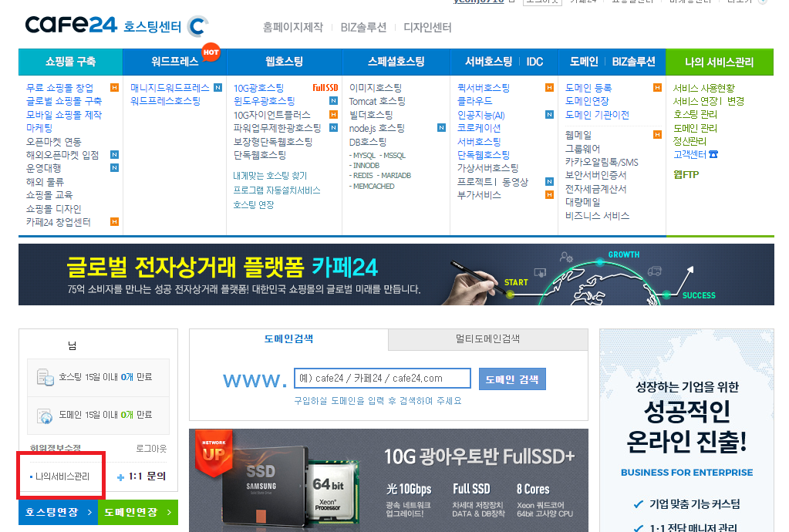The height and width of the screenshot is (532, 789).
Task: Open the 나의서비스관리 link in the user box
Action: coord(62,476)
